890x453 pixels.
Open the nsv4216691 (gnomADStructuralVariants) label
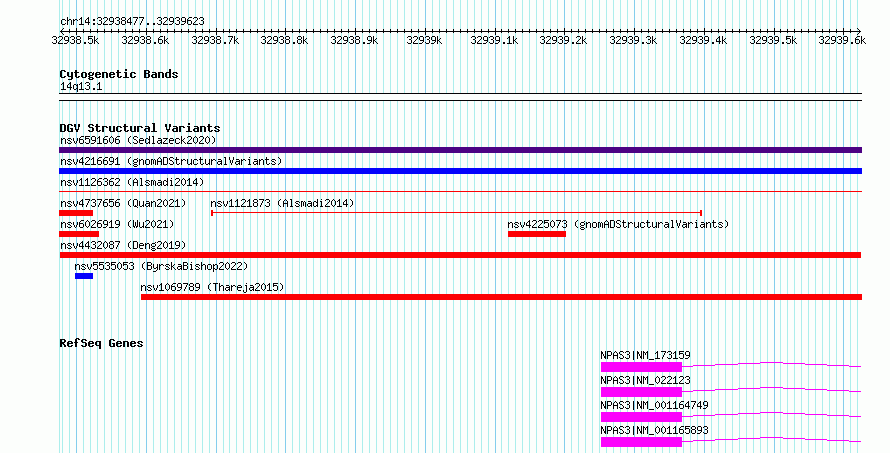point(171,161)
